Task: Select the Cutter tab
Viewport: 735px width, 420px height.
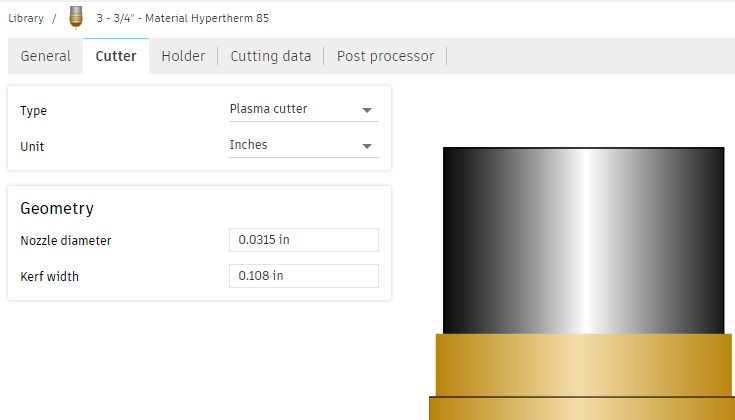Action: point(116,56)
